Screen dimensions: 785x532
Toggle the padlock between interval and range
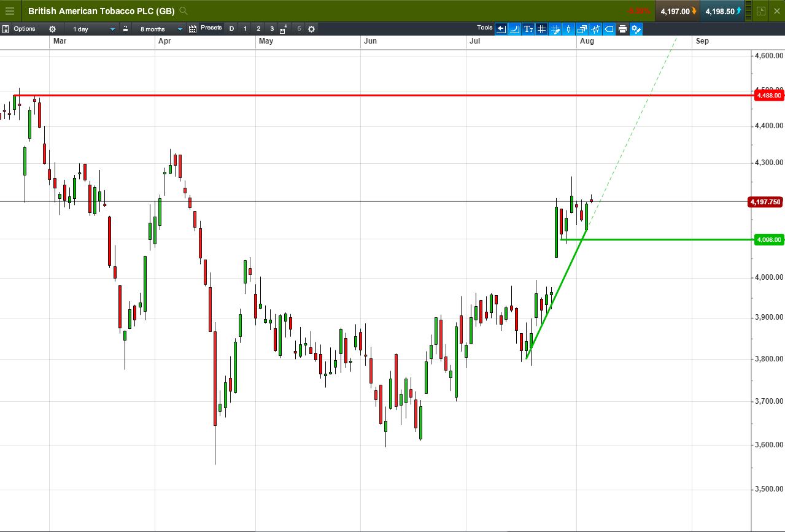point(125,29)
